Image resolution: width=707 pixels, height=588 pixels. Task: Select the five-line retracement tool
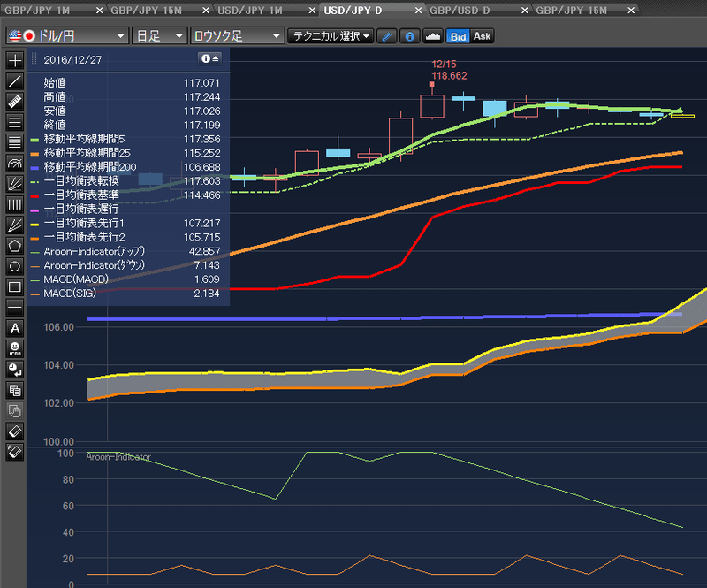[x=15, y=143]
